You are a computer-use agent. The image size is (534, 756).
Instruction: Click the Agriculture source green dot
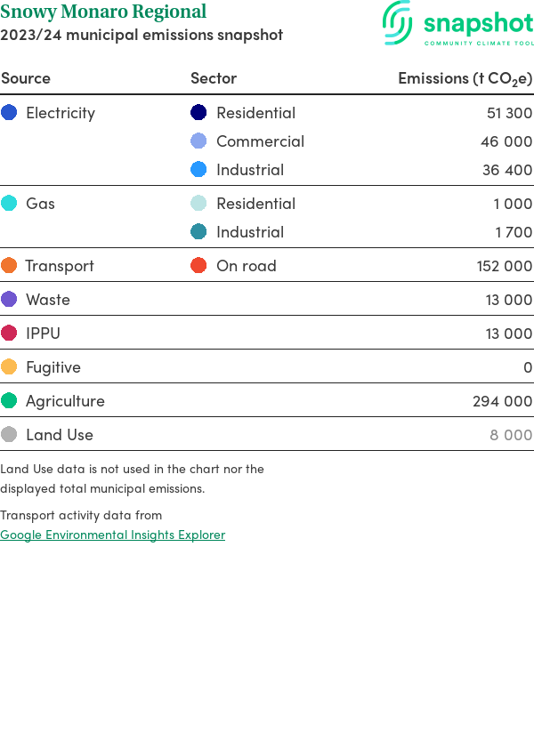tap(9, 401)
